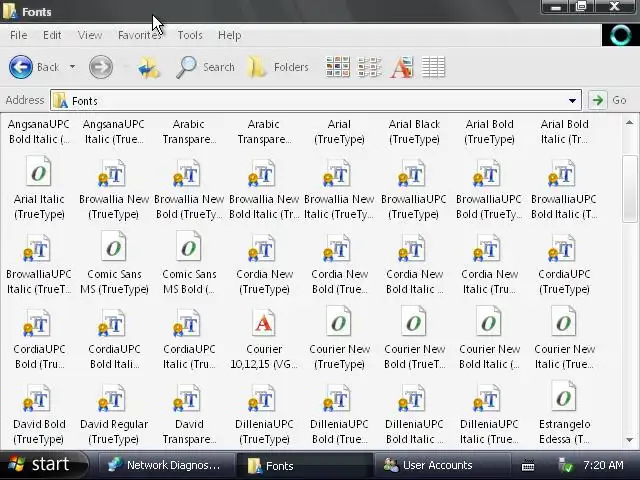The height and width of the screenshot is (480, 640).
Task: Select Courier New Italic icon
Action: [x=564, y=322]
